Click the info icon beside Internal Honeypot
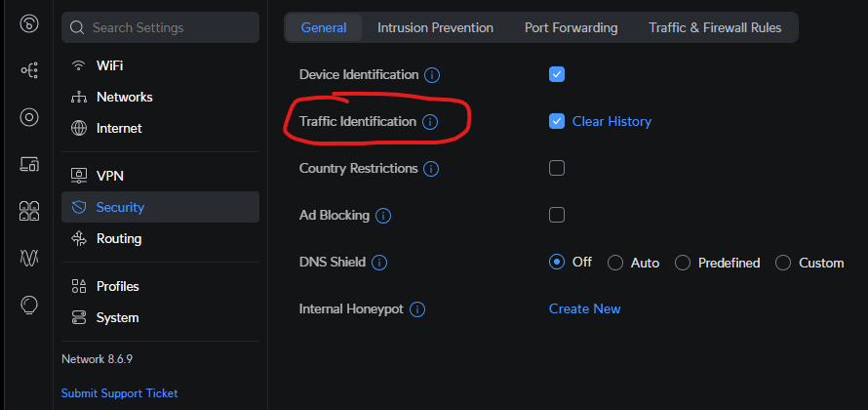 (417, 309)
